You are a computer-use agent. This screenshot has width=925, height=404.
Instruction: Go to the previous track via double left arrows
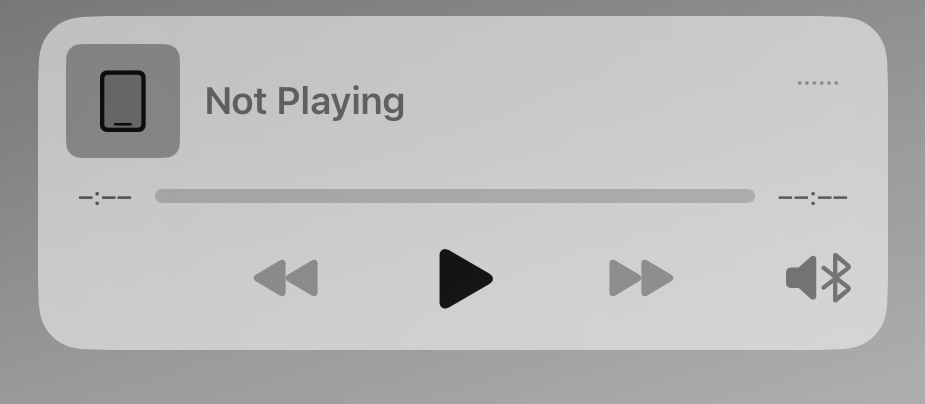coord(286,278)
